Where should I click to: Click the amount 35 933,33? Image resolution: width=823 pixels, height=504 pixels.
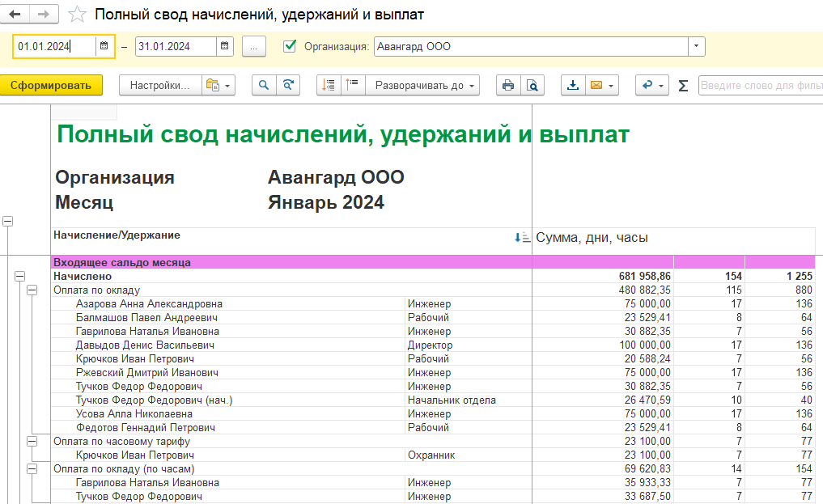click(x=647, y=482)
